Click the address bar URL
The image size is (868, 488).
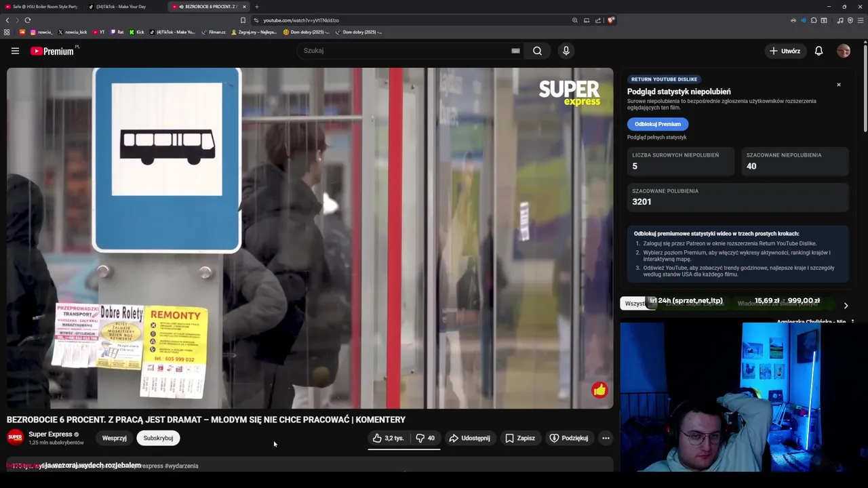301,20
